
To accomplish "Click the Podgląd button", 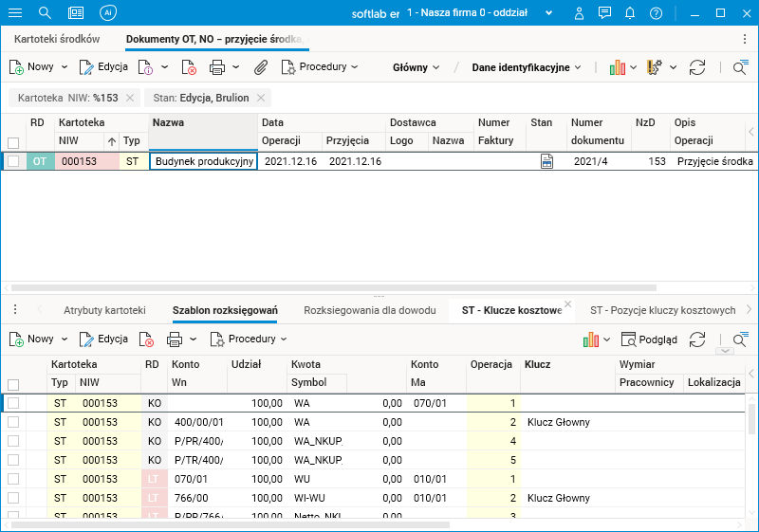I will pos(649,339).
